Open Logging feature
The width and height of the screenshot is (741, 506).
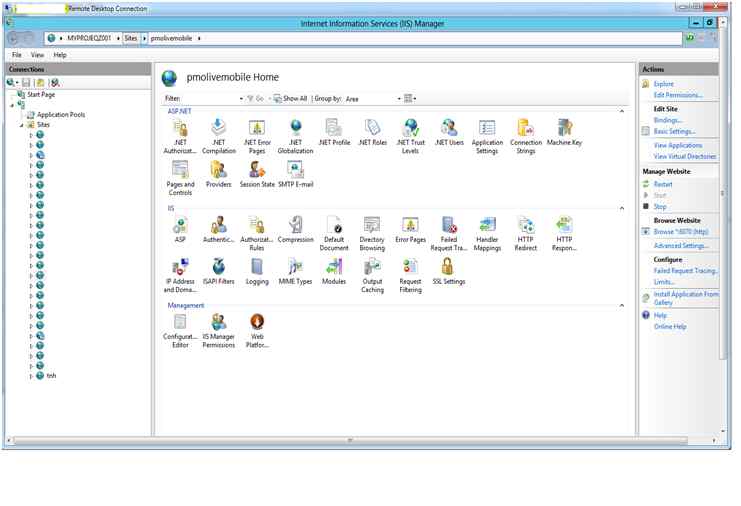[257, 272]
